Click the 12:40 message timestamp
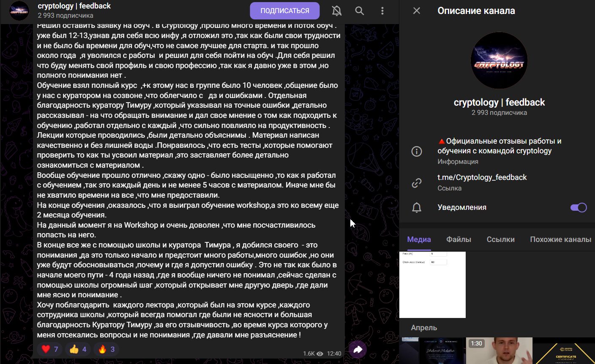The height and width of the screenshot is (364, 595). (334, 354)
